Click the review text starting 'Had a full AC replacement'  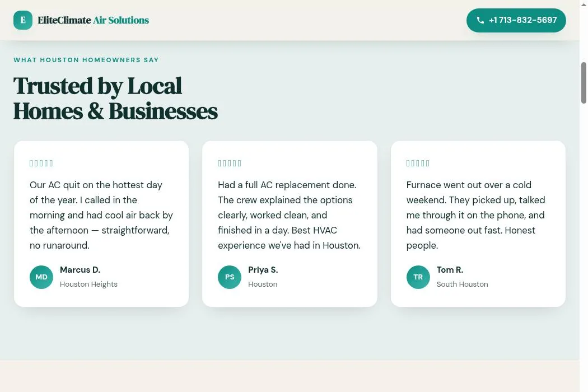[x=289, y=215]
